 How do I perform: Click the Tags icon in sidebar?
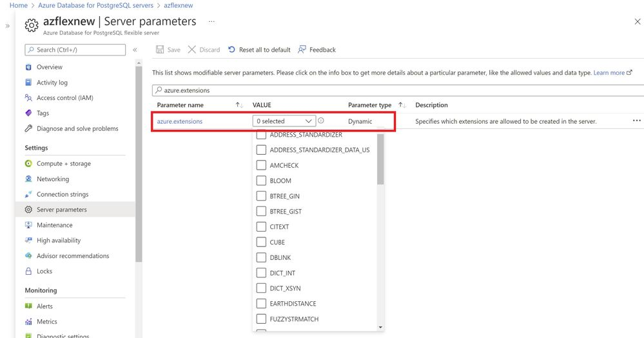pyautogui.click(x=28, y=113)
